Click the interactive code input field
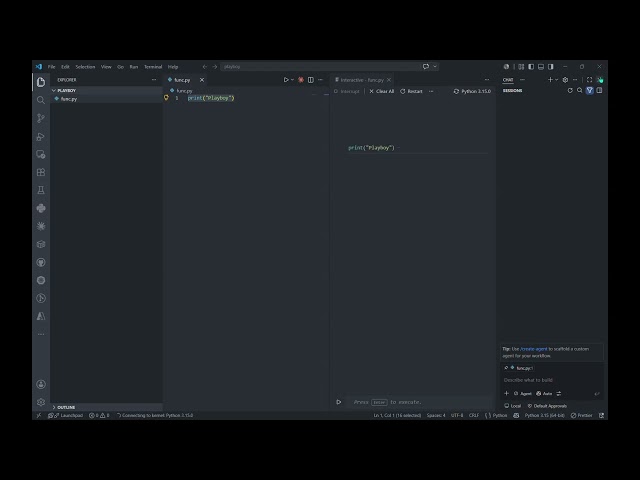640x480 pixels. pos(420,402)
